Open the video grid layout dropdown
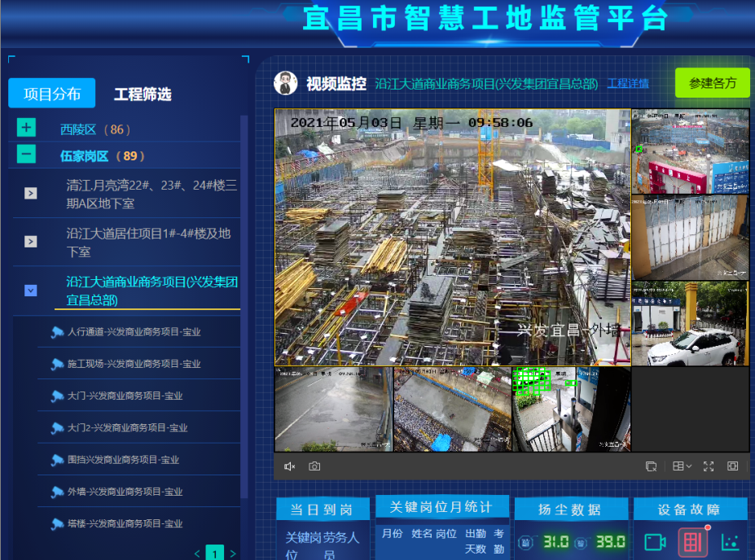Image resolution: width=755 pixels, height=560 pixels. tap(682, 466)
